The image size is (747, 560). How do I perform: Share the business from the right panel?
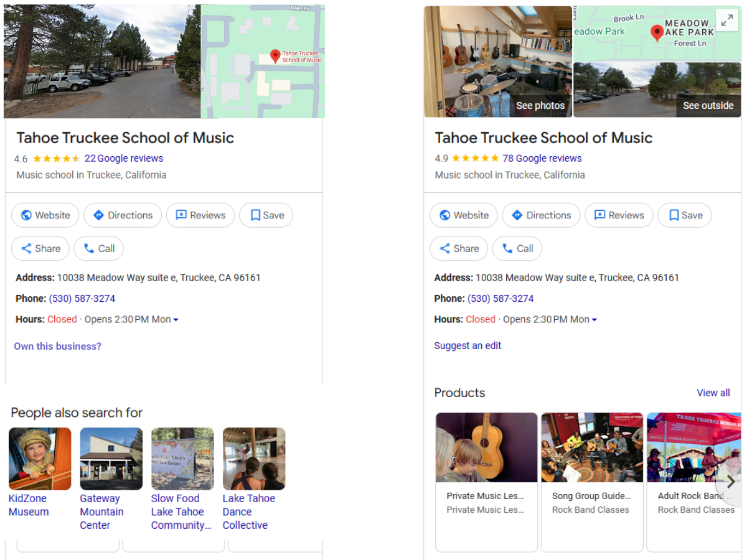tap(459, 248)
